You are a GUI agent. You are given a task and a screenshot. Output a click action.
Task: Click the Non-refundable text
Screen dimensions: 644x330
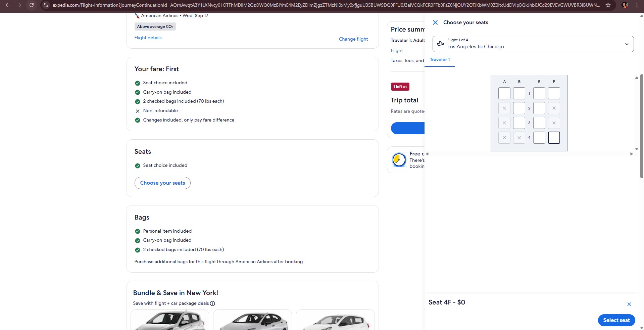tap(160, 110)
